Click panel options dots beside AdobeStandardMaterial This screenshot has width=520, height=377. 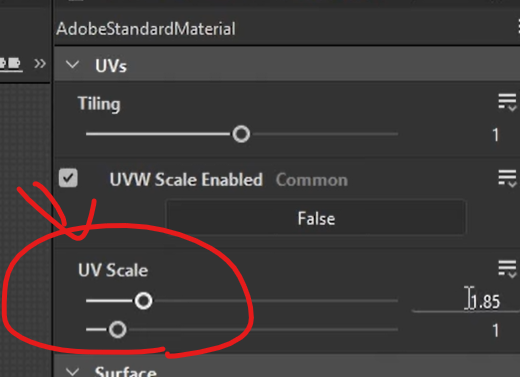[x=518, y=27]
